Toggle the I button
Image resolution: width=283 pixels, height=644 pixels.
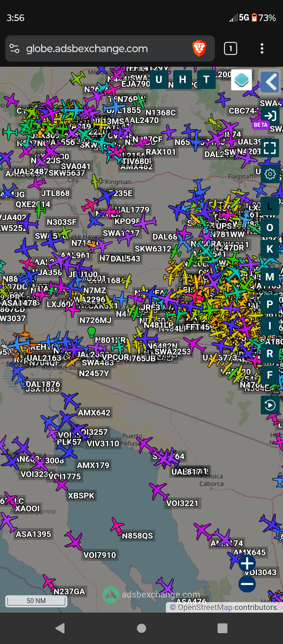click(270, 326)
